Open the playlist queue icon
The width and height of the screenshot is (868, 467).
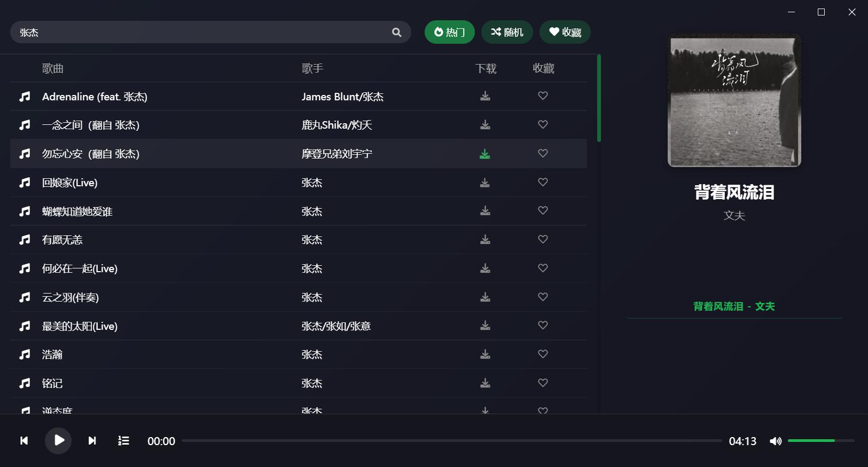(x=123, y=441)
